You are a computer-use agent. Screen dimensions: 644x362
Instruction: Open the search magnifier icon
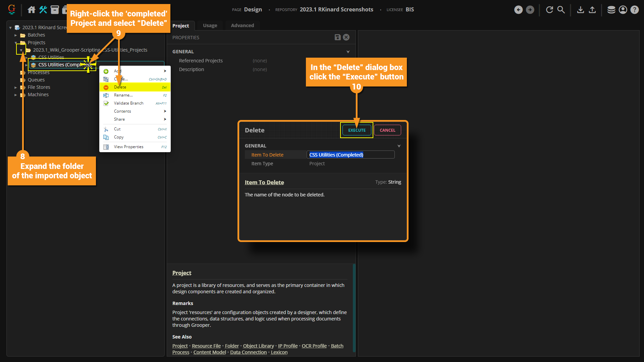pos(561,10)
